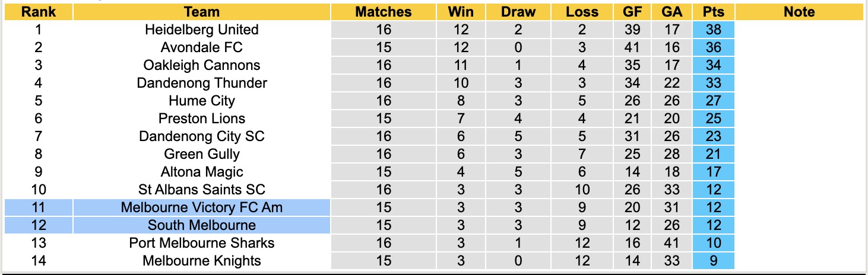Select the Matches column header

[x=384, y=12]
